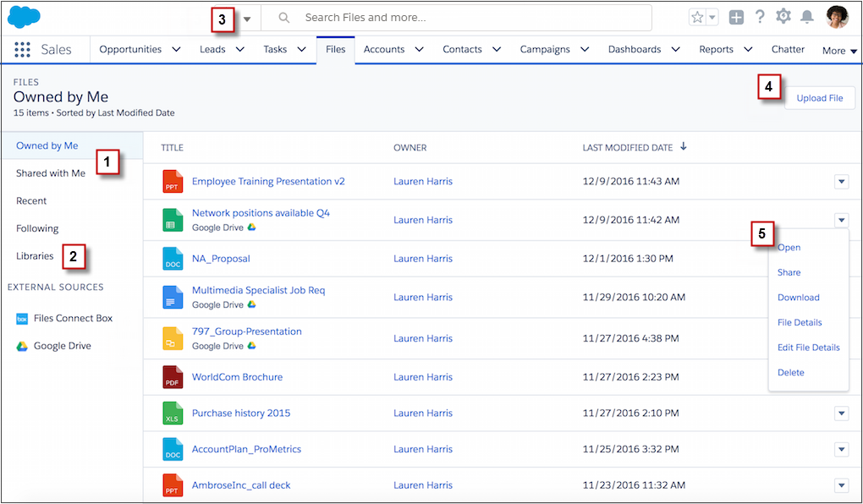Click XLS icon for Purchase history 2015
This screenshot has height=504, width=863.
click(x=173, y=413)
